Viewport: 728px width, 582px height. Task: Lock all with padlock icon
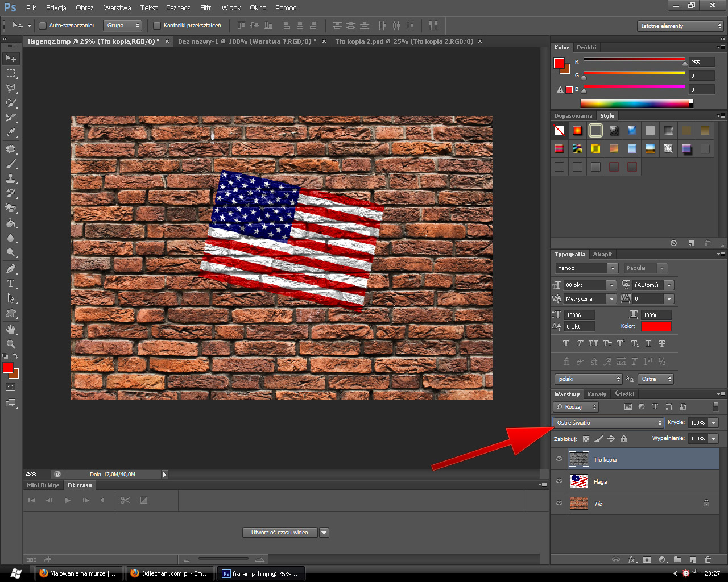tap(624, 439)
